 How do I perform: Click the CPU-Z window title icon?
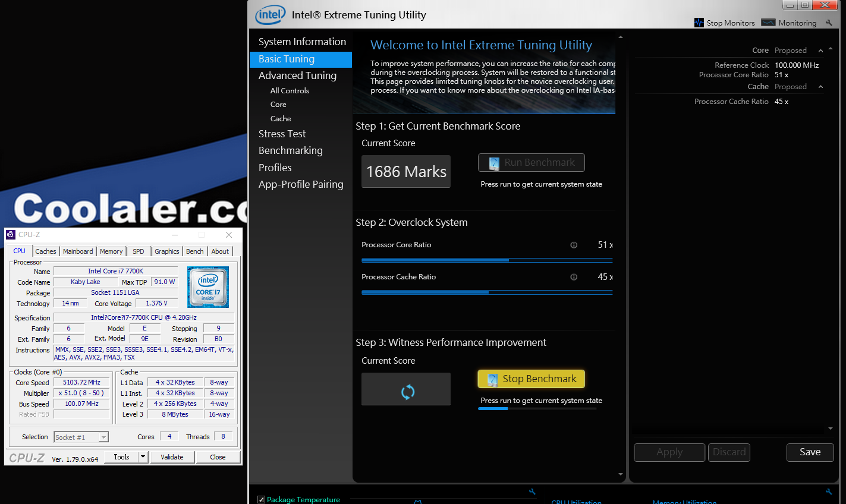coord(11,235)
